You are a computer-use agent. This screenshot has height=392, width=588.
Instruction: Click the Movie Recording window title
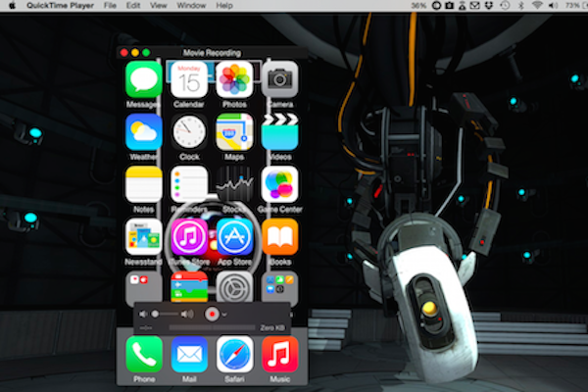[x=212, y=53]
